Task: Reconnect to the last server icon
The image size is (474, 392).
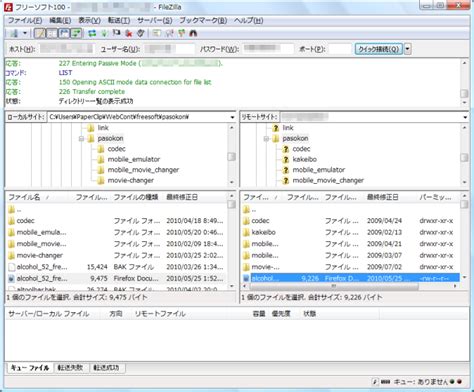Action: (x=141, y=33)
